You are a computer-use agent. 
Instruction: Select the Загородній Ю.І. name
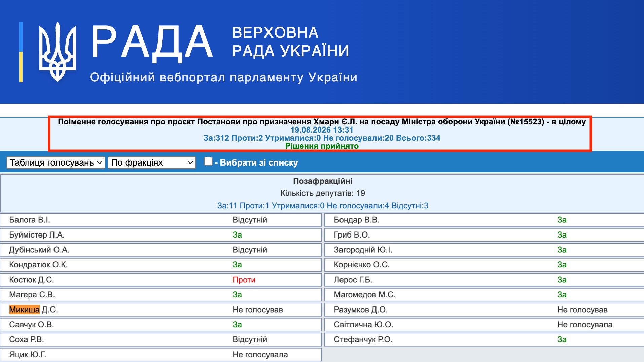pos(363,250)
